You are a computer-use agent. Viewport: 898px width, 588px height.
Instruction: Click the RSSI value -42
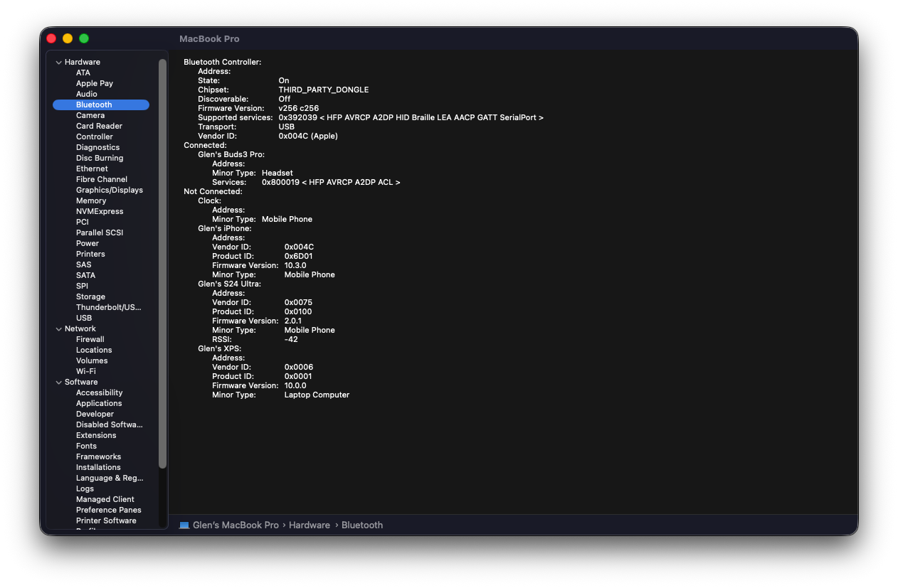[x=291, y=340]
